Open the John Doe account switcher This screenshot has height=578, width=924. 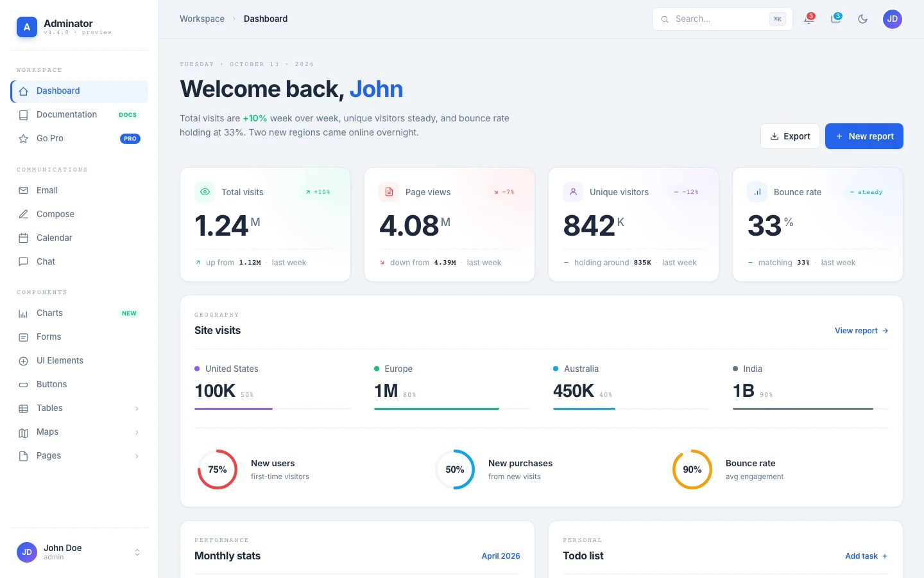click(x=80, y=552)
